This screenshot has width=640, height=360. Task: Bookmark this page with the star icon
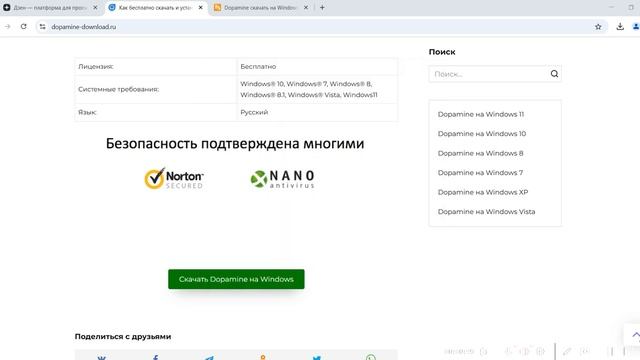(x=598, y=27)
